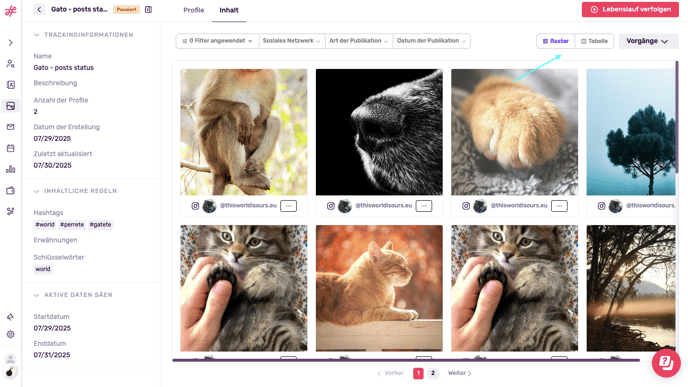Screen dimensions: 688x387
Task: Switch to the Profile tab
Action: point(194,10)
